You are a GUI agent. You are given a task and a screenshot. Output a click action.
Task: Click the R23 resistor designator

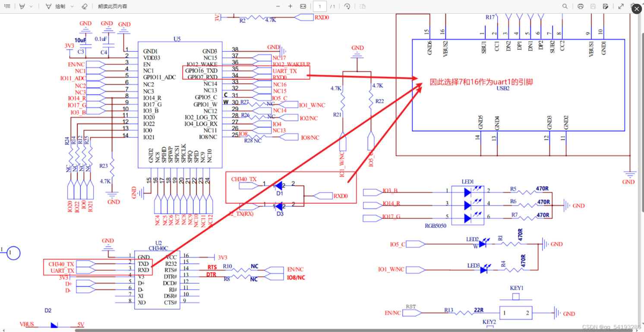(103, 166)
